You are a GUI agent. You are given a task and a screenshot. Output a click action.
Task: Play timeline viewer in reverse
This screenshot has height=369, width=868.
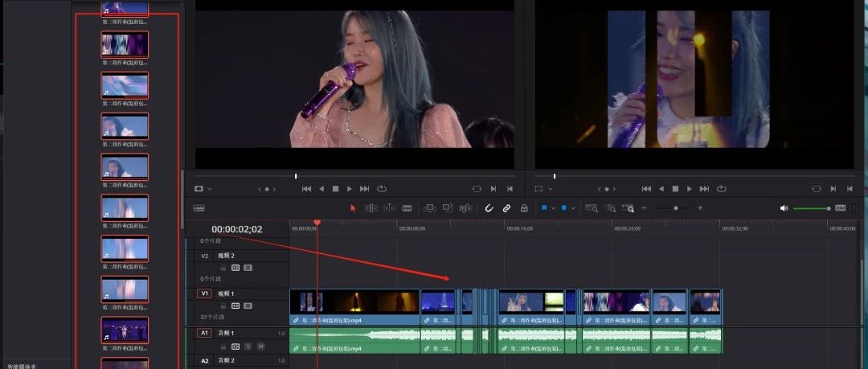661,189
